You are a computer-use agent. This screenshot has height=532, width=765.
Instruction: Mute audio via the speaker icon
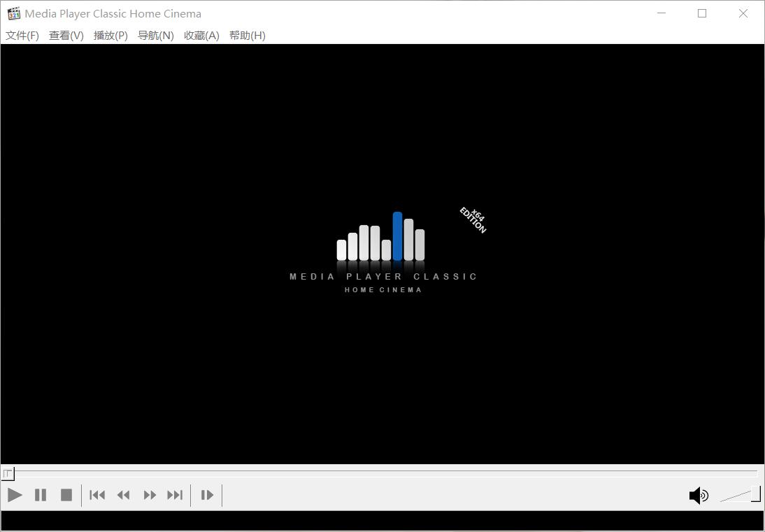tap(699, 496)
